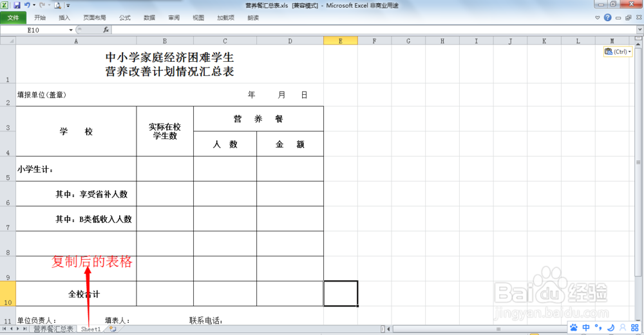Click the vertical scrollbar thumb
The image size is (644, 335).
click(x=638, y=162)
